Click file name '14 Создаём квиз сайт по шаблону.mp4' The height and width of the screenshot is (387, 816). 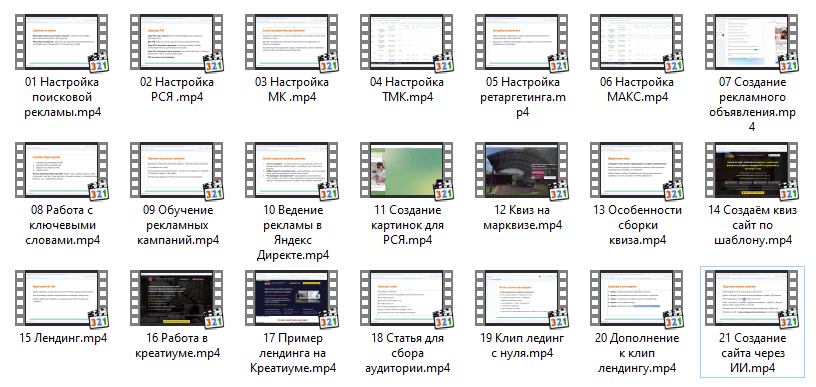[753, 225]
